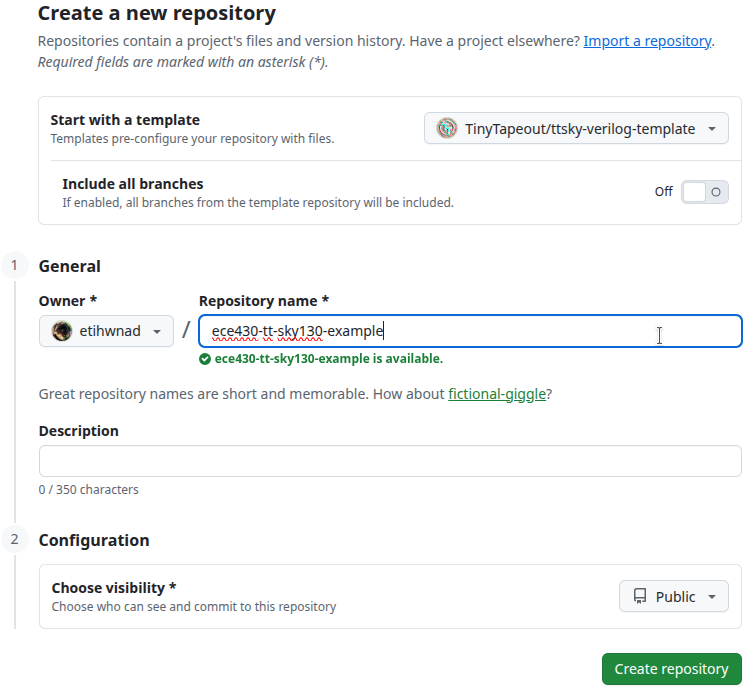Image resolution: width=747 pixels, height=692 pixels.
Task: Enable the Include all branches toggle
Action: (x=704, y=192)
